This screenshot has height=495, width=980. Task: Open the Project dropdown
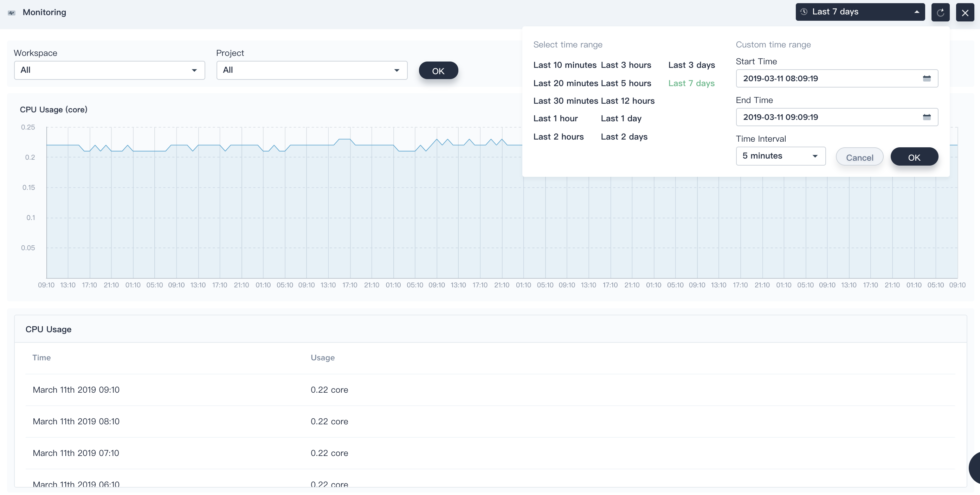click(x=311, y=70)
